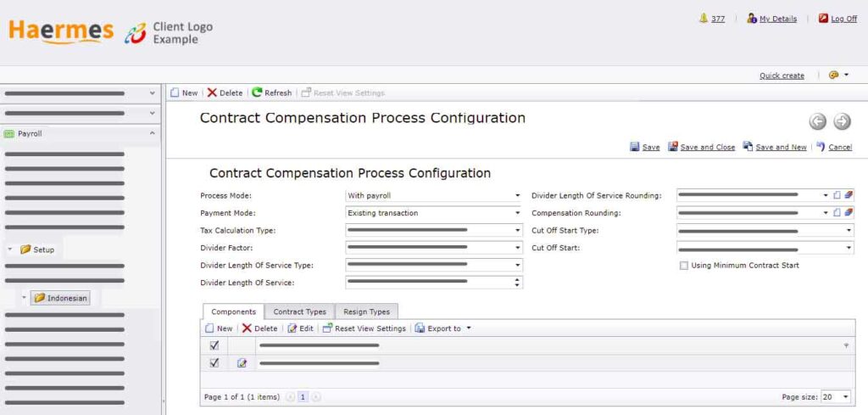Toggle checkbox of the component row
This screenshot has width=868, height=415.
pyautogui.click(x=214, y=363)
